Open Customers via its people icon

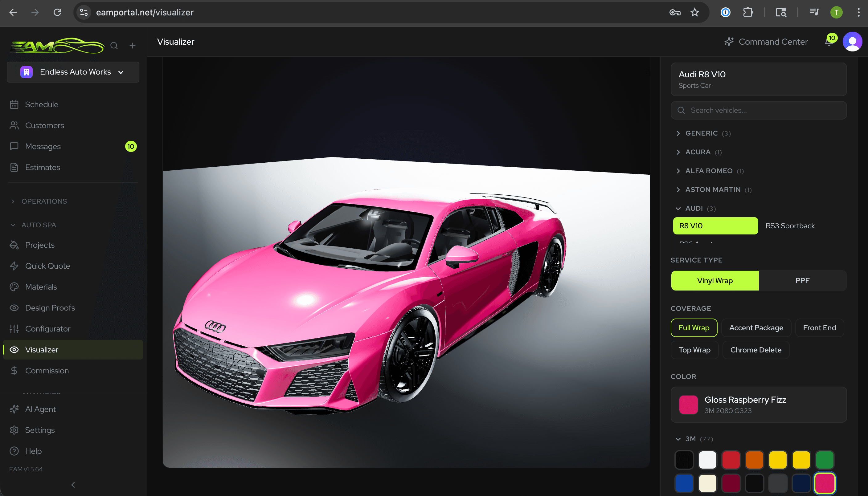pos(14,125)
